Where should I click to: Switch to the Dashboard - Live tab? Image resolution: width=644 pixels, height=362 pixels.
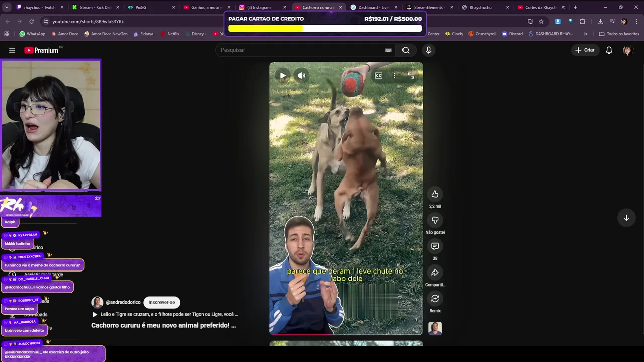(x=373, y=7)
